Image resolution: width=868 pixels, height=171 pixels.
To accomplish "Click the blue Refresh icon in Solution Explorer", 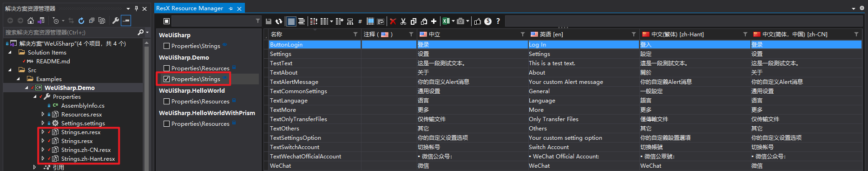I will pos(81,21).
